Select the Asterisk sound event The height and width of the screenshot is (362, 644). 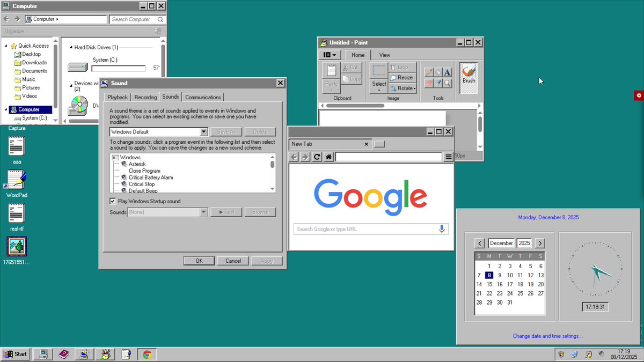[x=137, y=164]
